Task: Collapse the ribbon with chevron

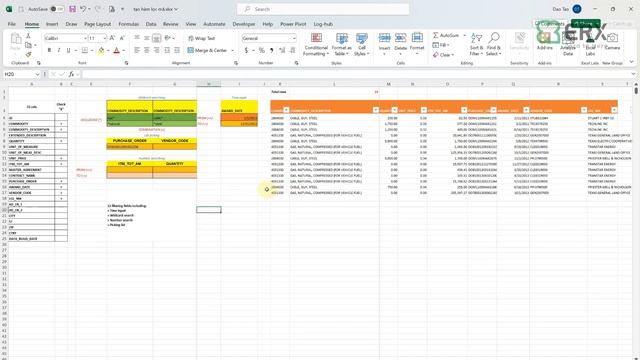Action: coord(631,62)
